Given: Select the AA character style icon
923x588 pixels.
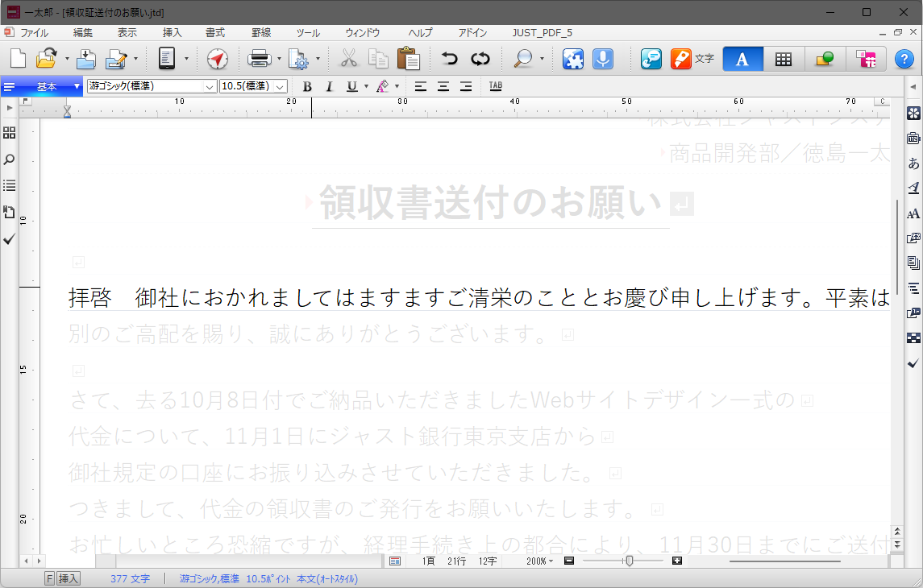Looking at the screenshot, I should (912, 215).
